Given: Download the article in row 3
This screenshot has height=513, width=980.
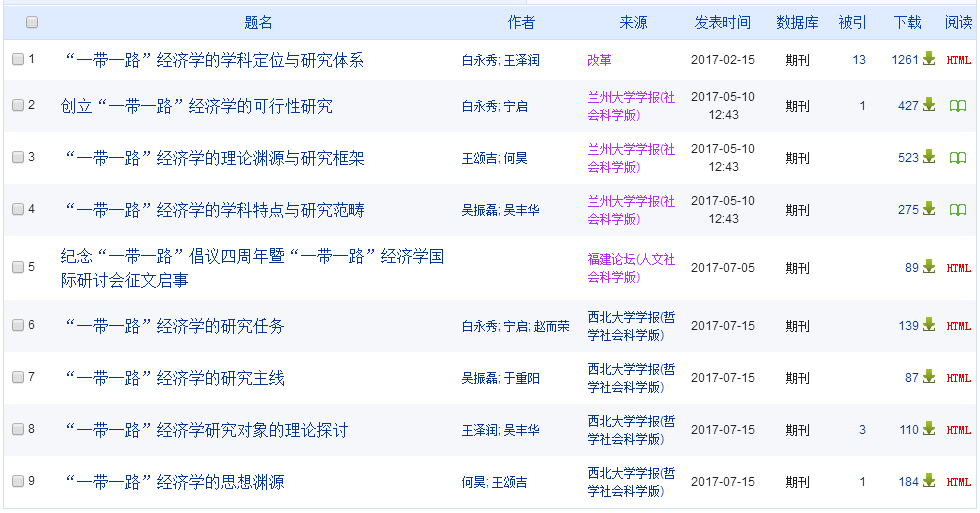Looking at the screenshot, I should [x=929, y=158].
